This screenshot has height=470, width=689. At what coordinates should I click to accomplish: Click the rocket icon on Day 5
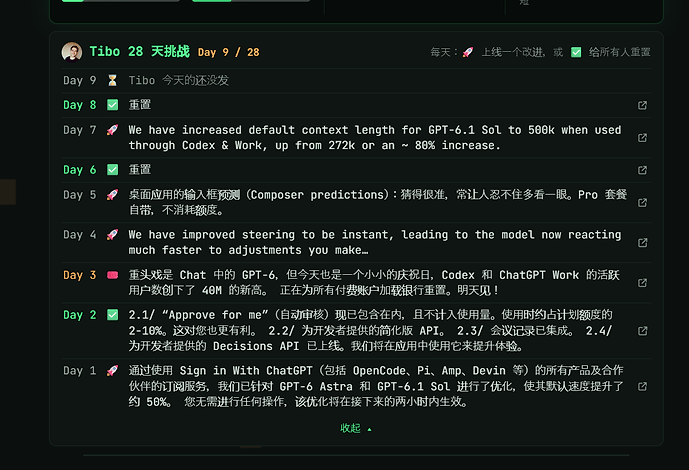pyautogui.click(x=112, y=195)
